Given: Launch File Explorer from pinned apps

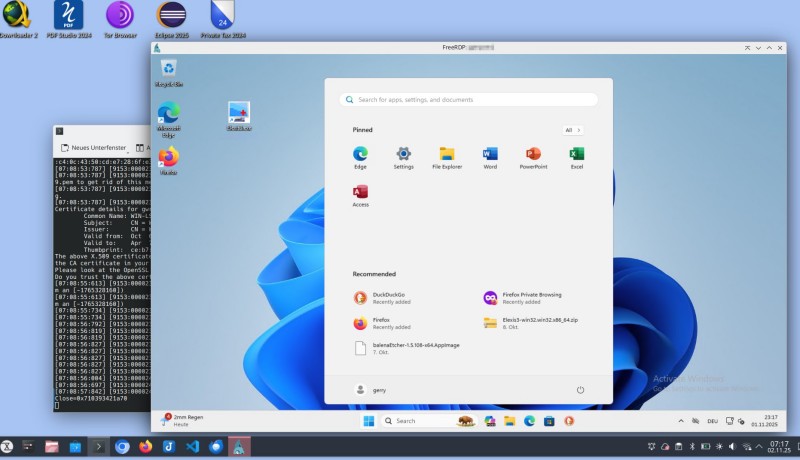Looking at the screenshot, I should pyautogui.click(x=447, y=158).
